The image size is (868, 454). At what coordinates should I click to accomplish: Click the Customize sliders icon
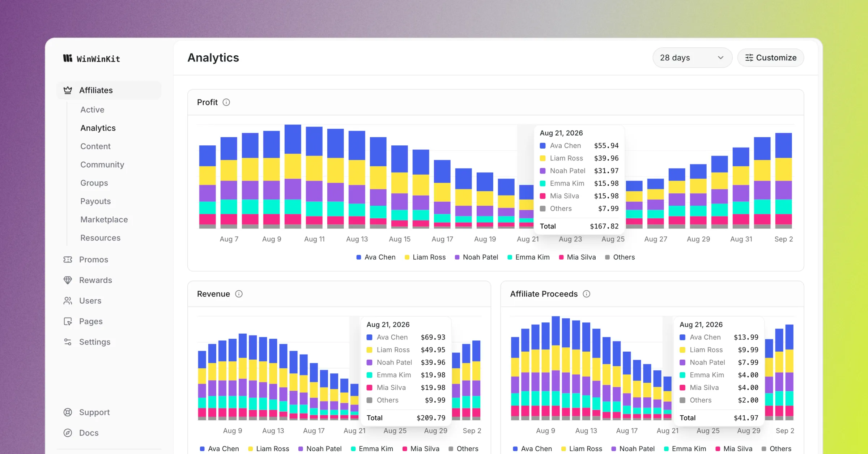click(x=749, y=58)
